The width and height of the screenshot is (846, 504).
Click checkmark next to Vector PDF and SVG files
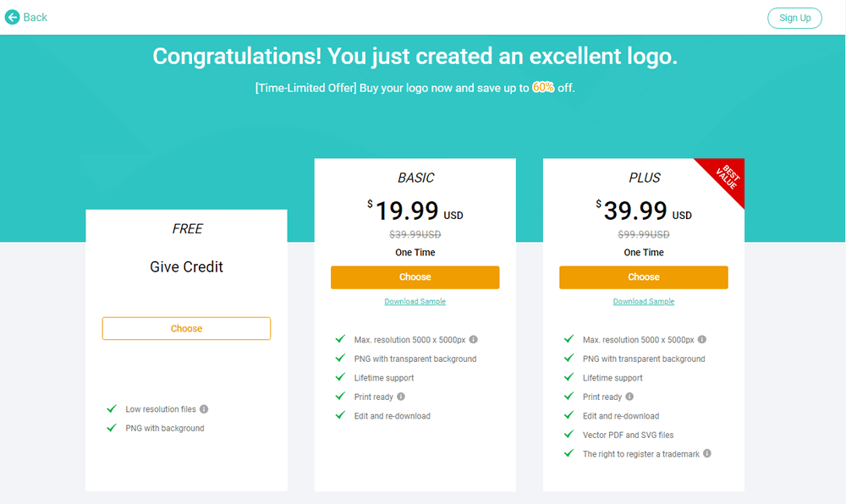point(569,435)
